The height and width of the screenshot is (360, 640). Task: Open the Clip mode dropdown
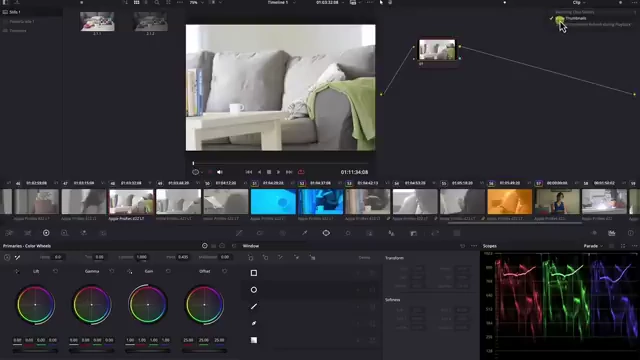pos(579,2)
